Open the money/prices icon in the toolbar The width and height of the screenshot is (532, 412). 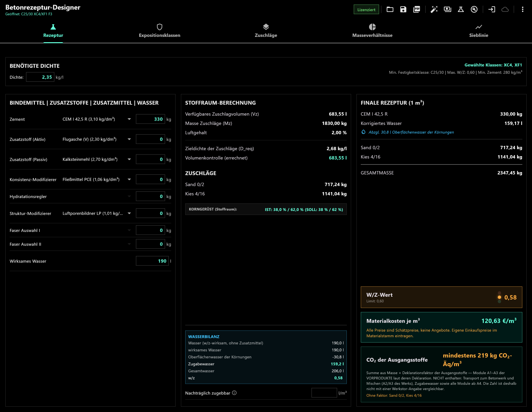448,9
